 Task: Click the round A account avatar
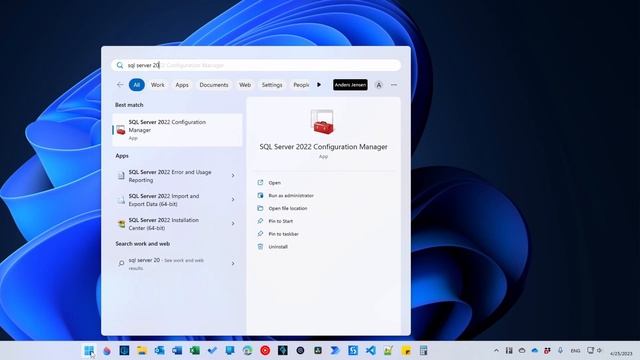(379, 85)
